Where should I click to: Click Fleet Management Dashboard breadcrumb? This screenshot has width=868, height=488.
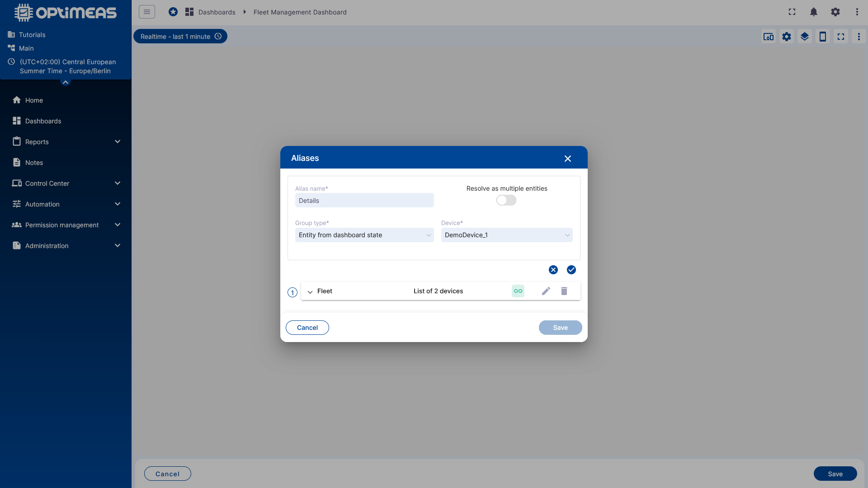pos(300,12)
